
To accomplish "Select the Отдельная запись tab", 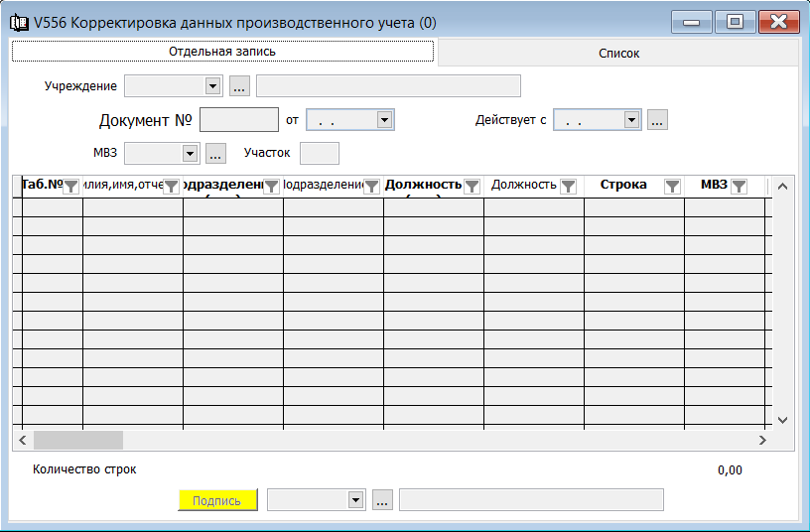I will point(222,52).
